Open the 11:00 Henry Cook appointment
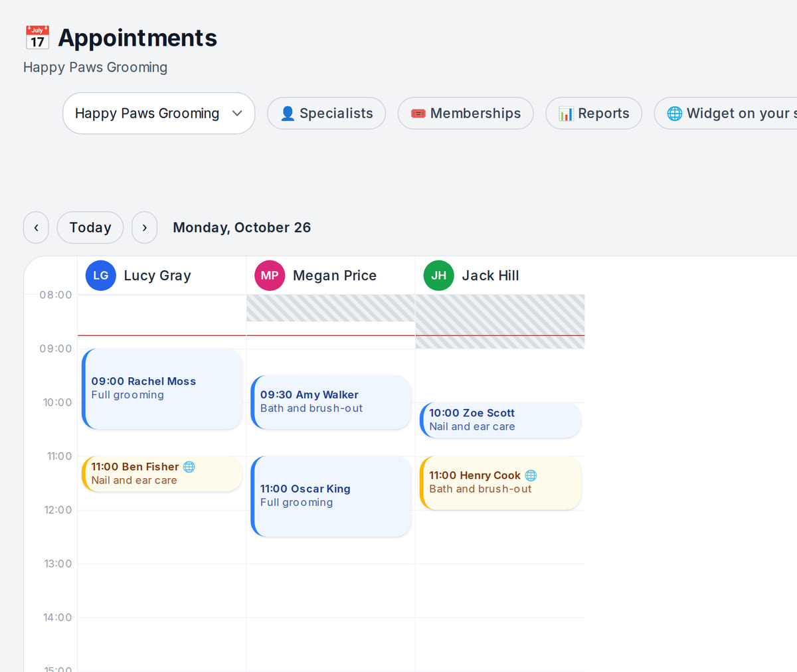Screen dimensions: 797x672 coord(500,483)
